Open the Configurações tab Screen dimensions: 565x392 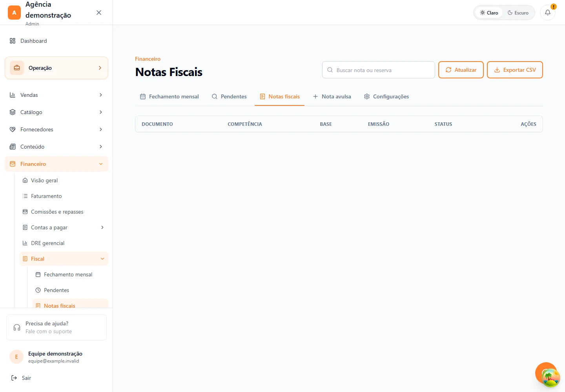pyautogui.click(x=386, y=96)
